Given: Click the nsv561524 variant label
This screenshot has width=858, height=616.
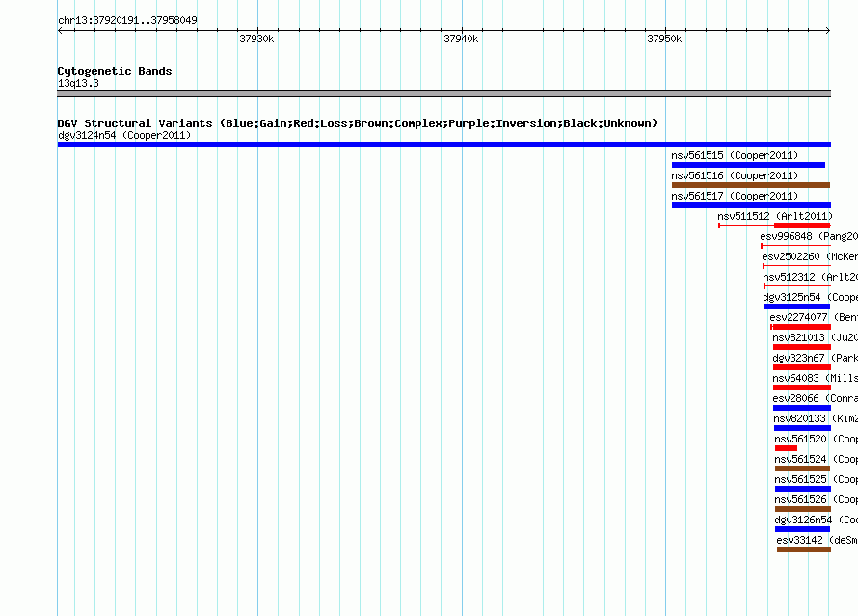Looking at the screenshot, I should point(817,459).
